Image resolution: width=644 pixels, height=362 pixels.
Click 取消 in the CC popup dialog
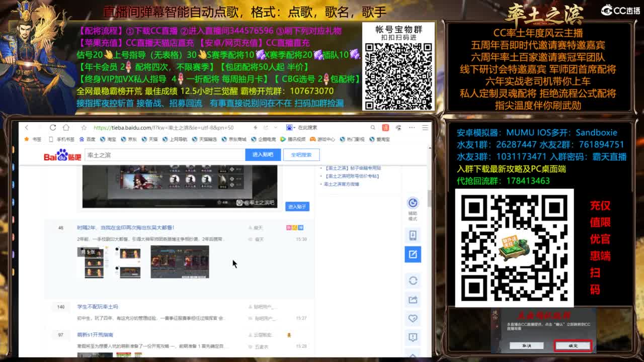click(x=526, y=345)
